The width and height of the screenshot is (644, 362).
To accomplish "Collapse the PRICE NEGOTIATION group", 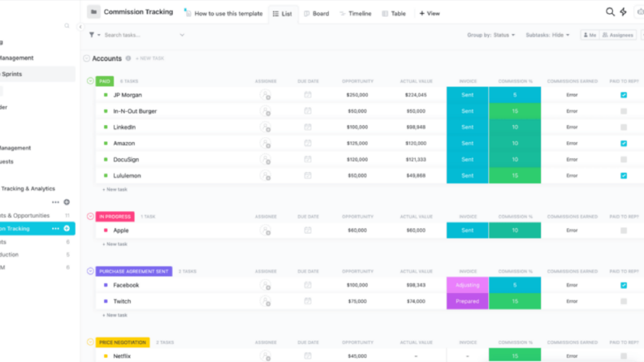I will (90, 342).
